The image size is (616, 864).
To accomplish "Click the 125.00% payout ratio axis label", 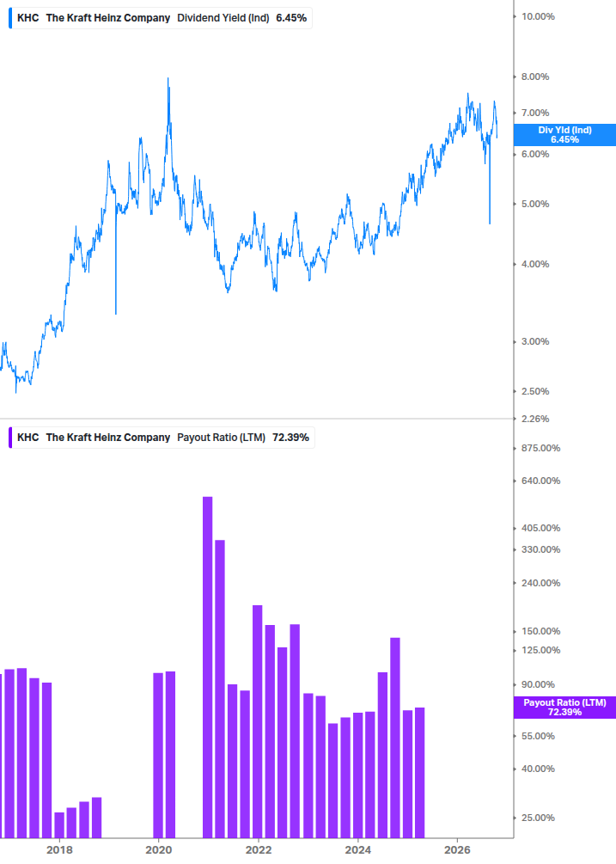I will (540, 650).
